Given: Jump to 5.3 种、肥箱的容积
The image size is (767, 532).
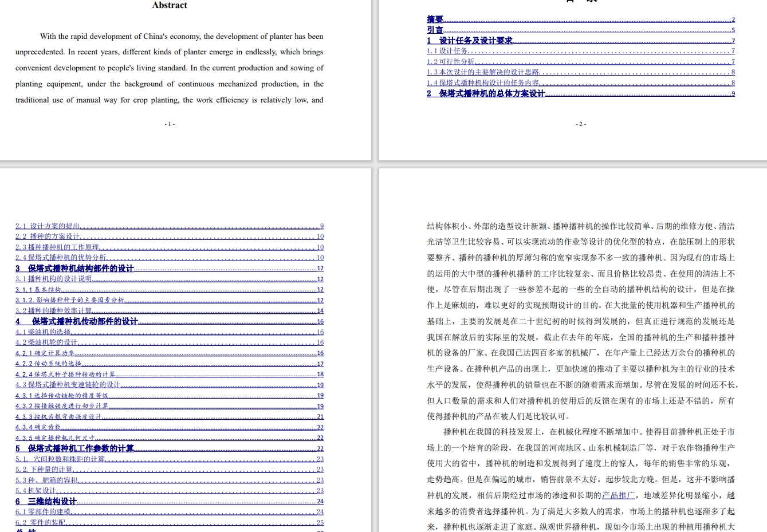Looking at the screenshot, I should pyautogui.click(x=170, y=480).
